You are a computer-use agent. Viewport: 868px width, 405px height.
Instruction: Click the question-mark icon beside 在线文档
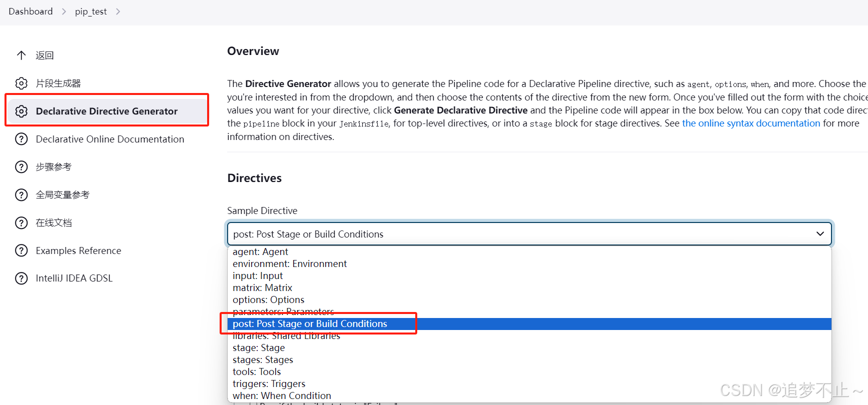point(22,222)
